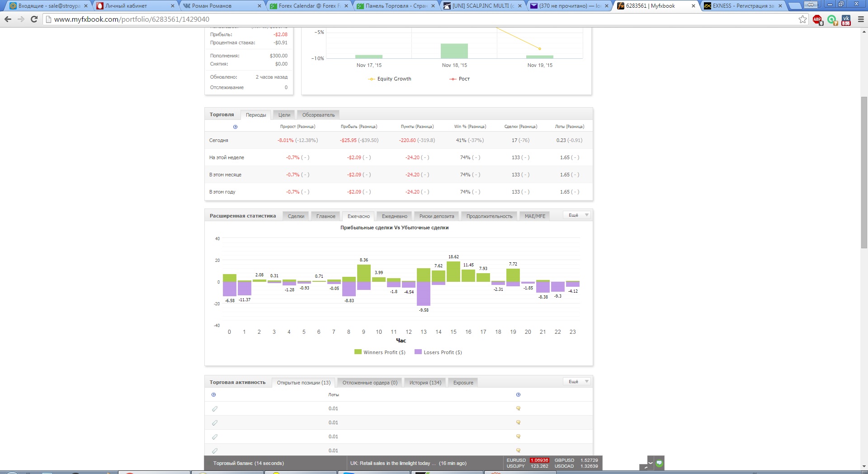Click the UK Retail sales news headline
868x474 pixels.
tap(408, 463)
